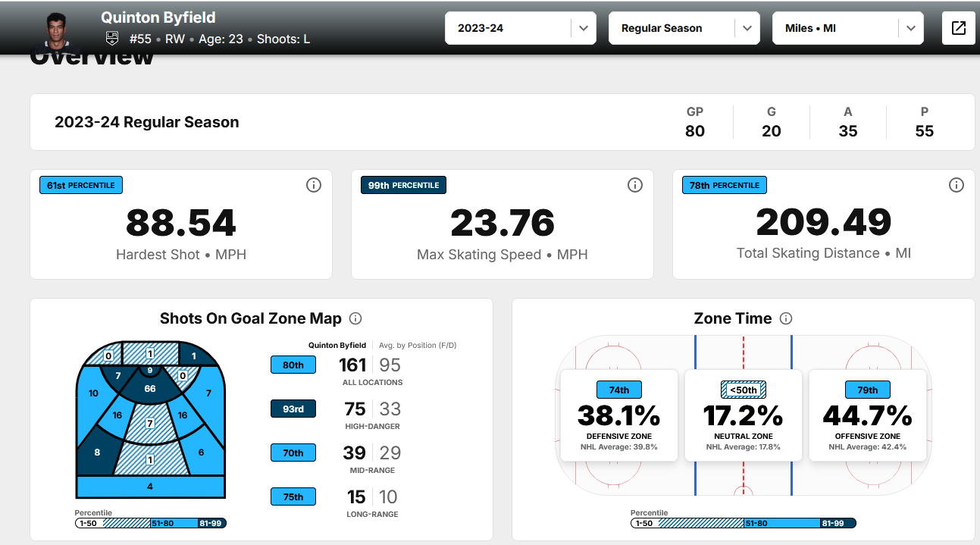Open info tooltip beside Shots On Goal Zone Map

(x=355, y=319)
